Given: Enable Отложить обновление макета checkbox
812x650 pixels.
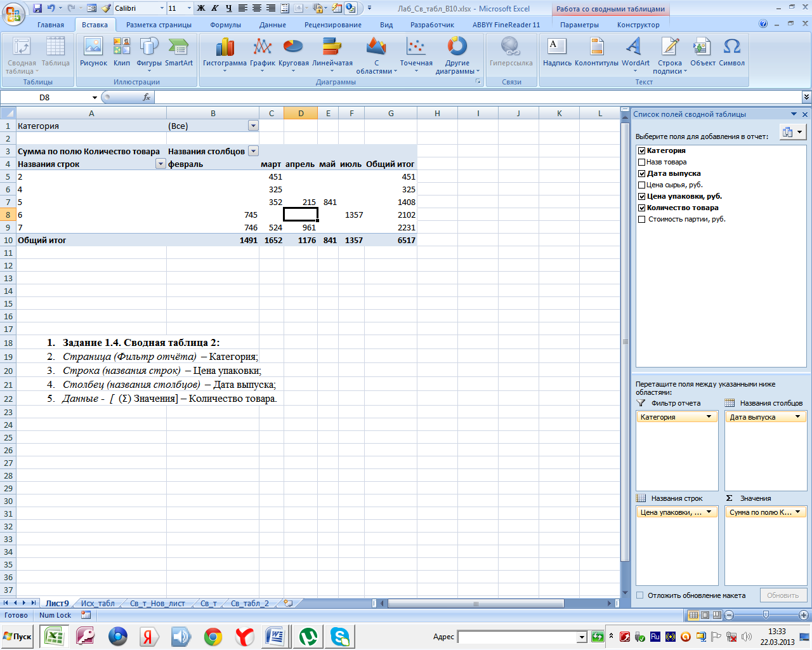Looking at the screenshot, I should pyautogui.click(x=640, y=595).
